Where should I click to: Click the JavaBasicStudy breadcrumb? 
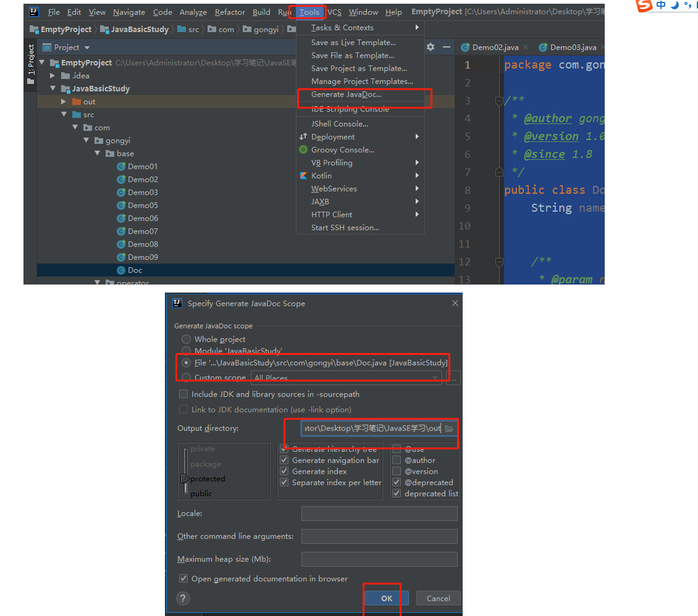[x=135, y=30]
